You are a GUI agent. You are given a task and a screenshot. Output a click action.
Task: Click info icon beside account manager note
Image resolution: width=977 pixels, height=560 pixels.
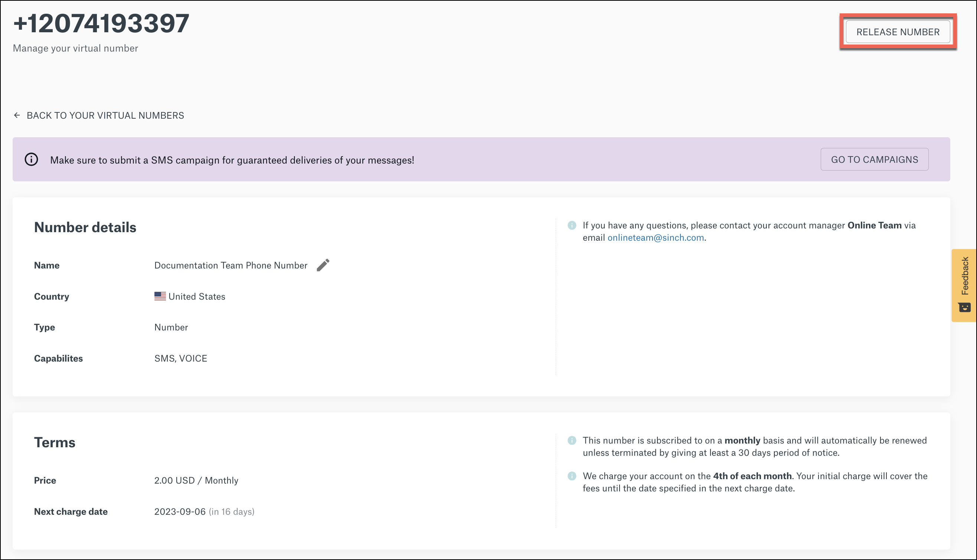click(572, 225)
